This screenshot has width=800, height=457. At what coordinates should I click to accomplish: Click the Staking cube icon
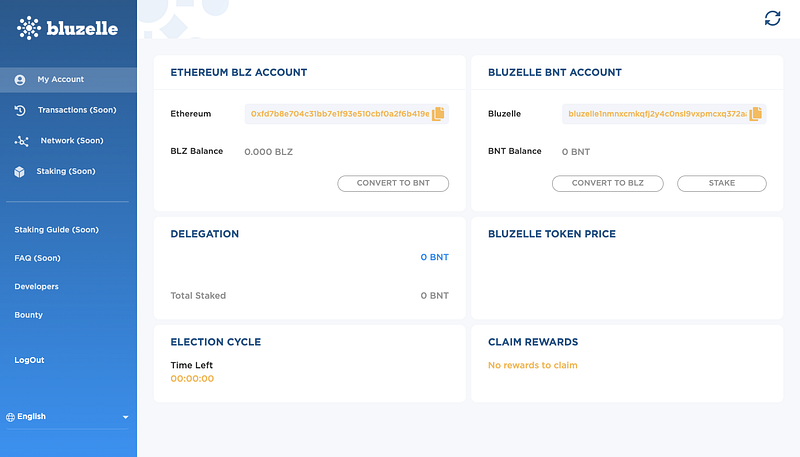click(x=20, y=172)
